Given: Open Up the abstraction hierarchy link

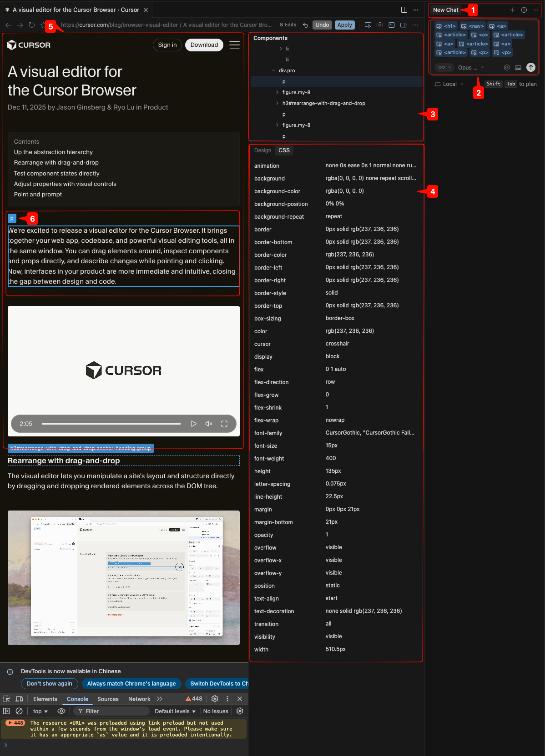Looking at the screenshot, I should (x=53, y=152).
